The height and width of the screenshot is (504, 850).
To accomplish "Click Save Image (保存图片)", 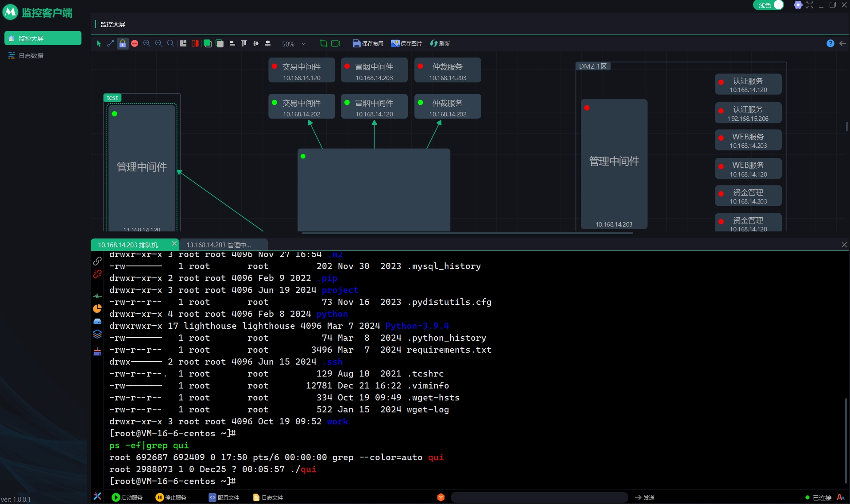I will coord(406,43).
